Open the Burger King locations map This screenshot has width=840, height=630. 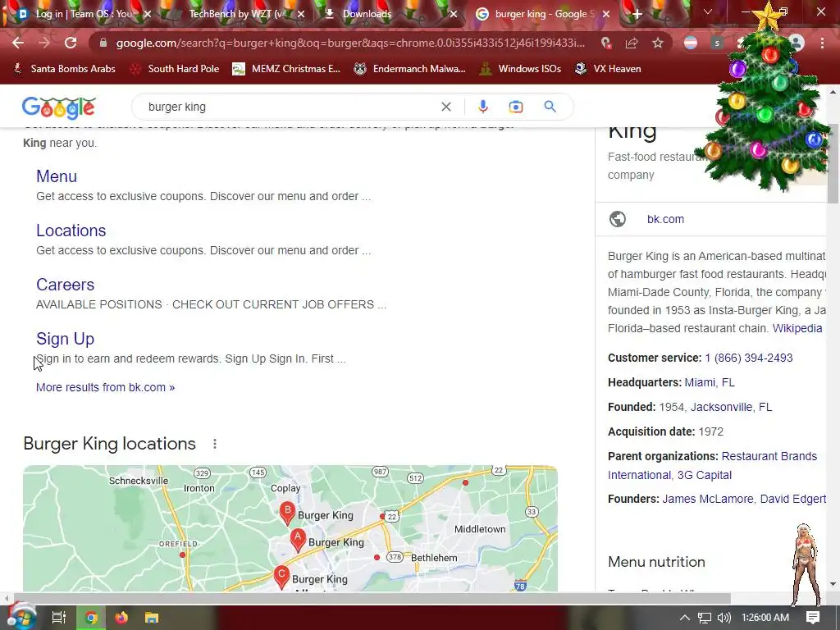coord(290,528)
